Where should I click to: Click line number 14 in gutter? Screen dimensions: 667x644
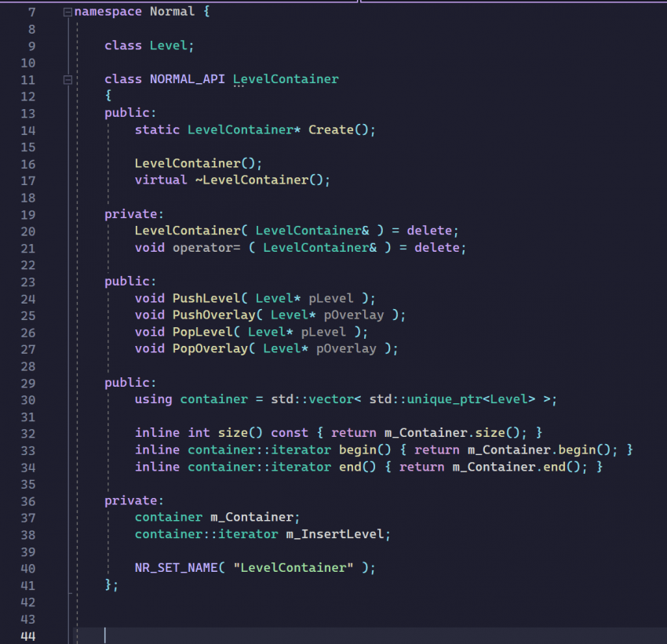tap(28, 130)
